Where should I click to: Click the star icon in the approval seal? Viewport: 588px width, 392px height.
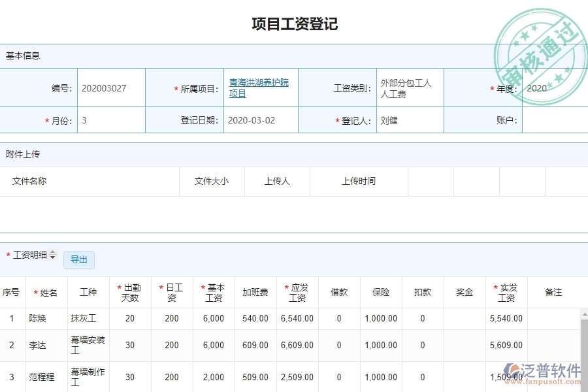pos(526,36)
